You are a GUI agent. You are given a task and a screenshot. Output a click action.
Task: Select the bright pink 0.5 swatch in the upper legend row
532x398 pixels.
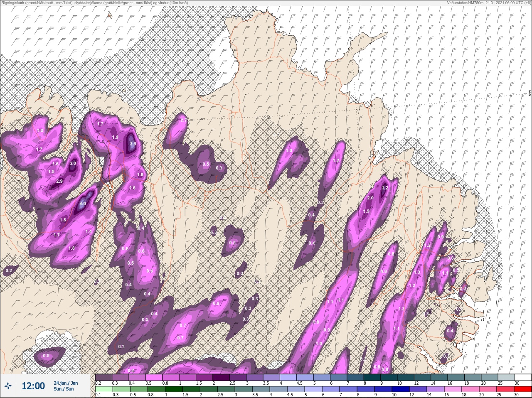click(154, 377)
